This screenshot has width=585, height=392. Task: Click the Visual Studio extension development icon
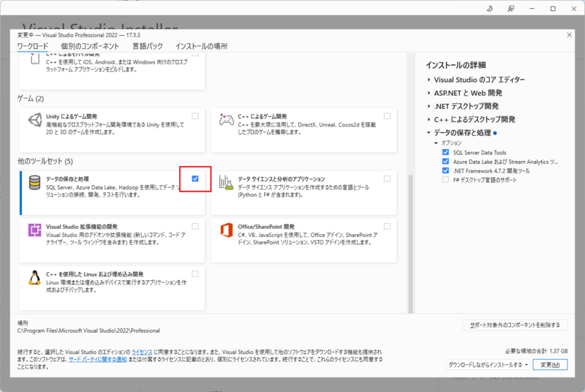click(34, 230)
